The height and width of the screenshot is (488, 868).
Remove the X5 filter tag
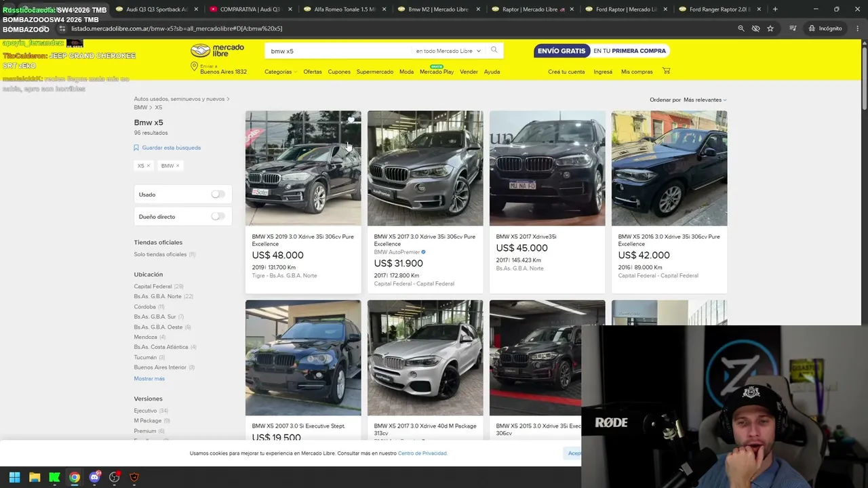[149, 166]
